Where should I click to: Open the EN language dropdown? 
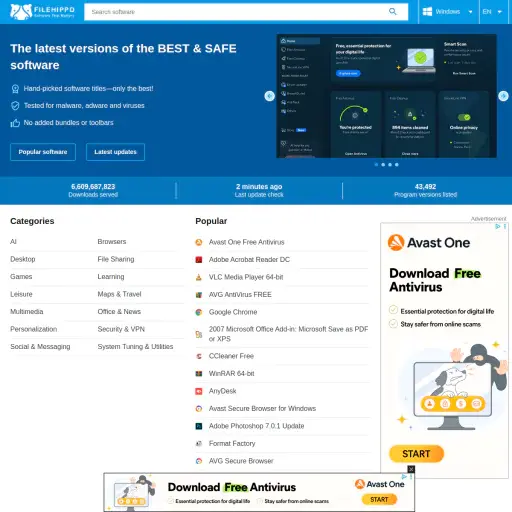coord(493,12)
